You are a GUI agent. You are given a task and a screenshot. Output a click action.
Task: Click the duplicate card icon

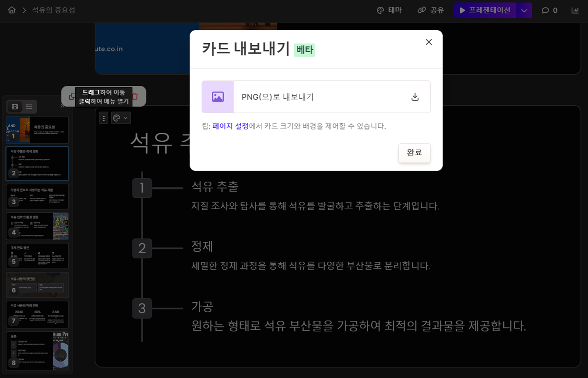[71, 96]
